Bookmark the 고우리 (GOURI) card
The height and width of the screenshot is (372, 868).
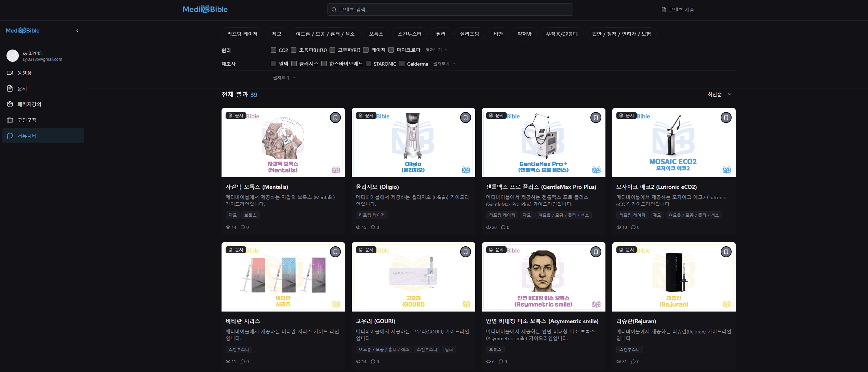coord(465,252)
